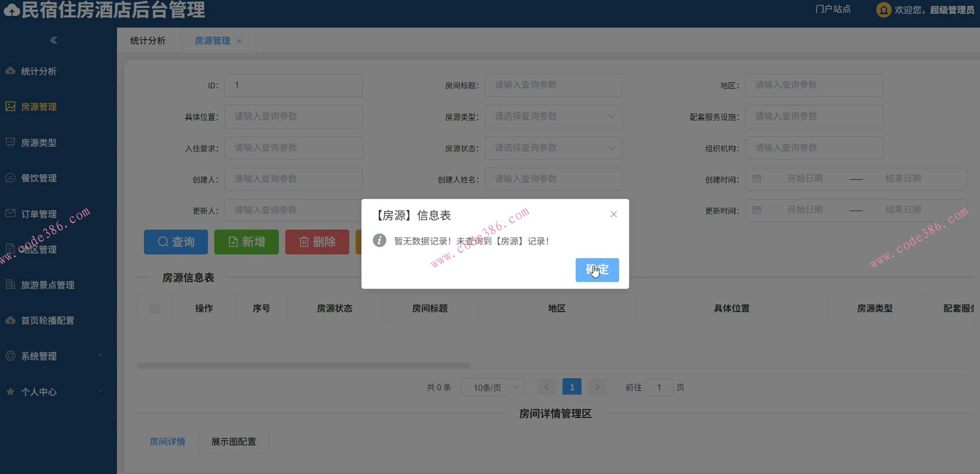Click the 组织机构 input field
The width and height of the screenshot is (980, 474).
pyautogui.click(x=814, y=148)
